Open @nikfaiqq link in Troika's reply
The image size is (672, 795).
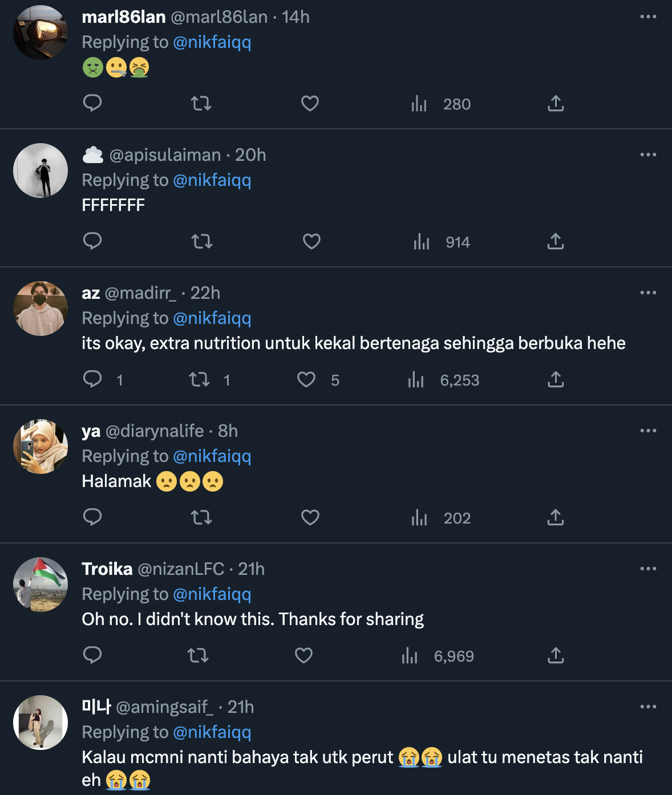(212, 594)
